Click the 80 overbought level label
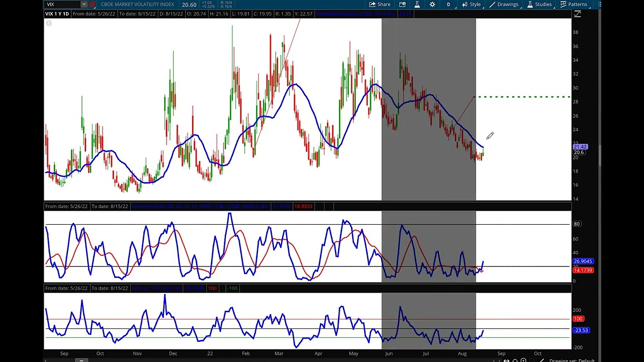 tap(576, 224)
